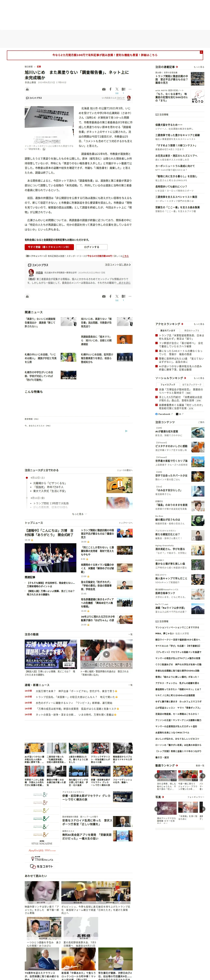Screen dimensions: 210x980
Task: Open the 朝日新聞 breadcrumb link
Action: (29, 67)
